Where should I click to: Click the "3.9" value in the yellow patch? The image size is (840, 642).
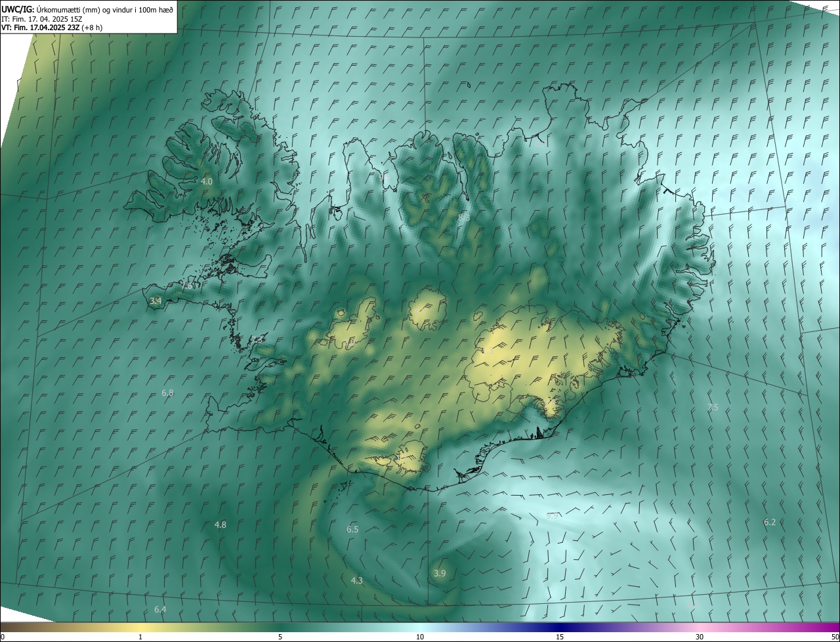tap(440, 573)
